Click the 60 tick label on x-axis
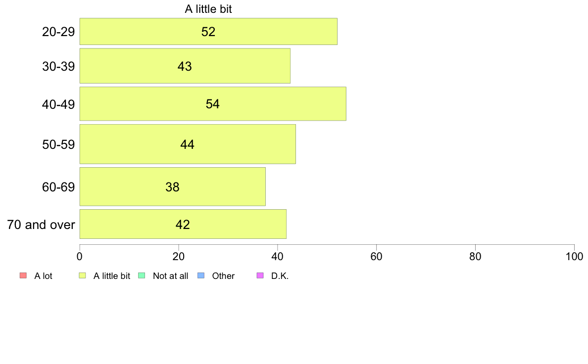The width and height of the screenshot is (588, 364). tap(376, 256)
